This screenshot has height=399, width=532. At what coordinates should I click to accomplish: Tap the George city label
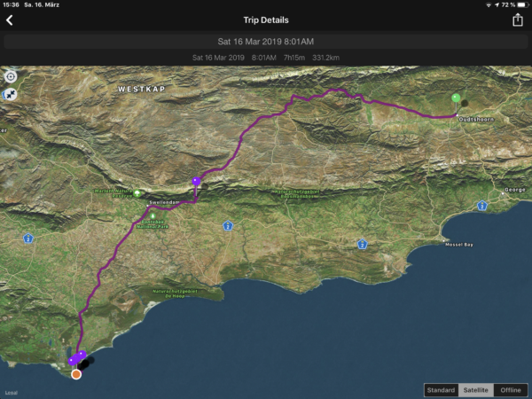pyautogui.click(x=515, y=190)
